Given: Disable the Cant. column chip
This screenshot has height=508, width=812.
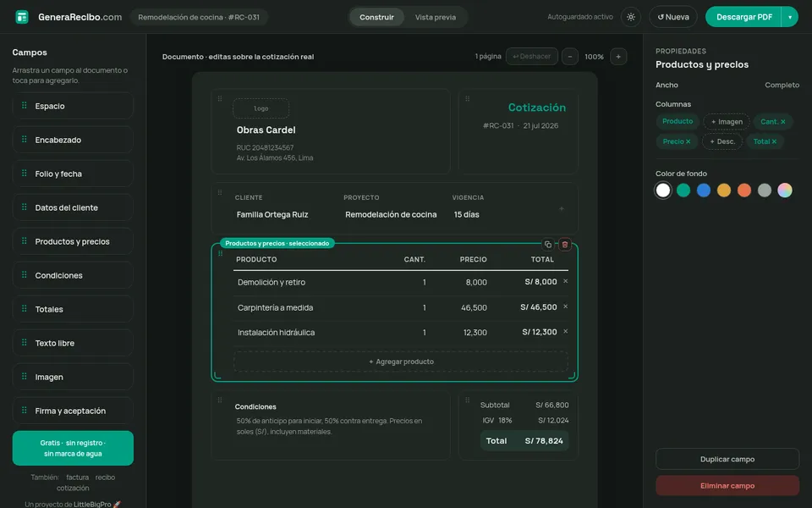Looking at the screenshot, I should (x=772, y=122).
